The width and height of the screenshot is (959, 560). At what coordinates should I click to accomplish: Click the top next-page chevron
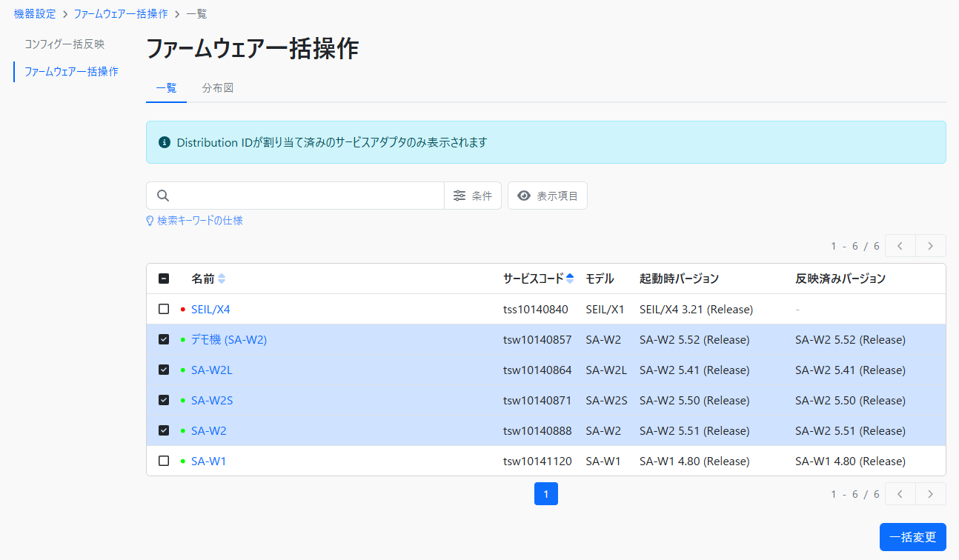931,246
